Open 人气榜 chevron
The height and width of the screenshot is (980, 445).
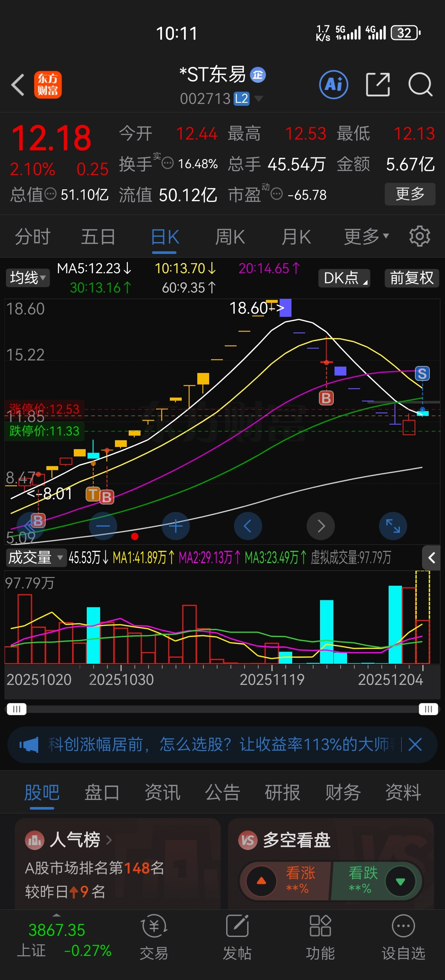click(x=109, y=840)
